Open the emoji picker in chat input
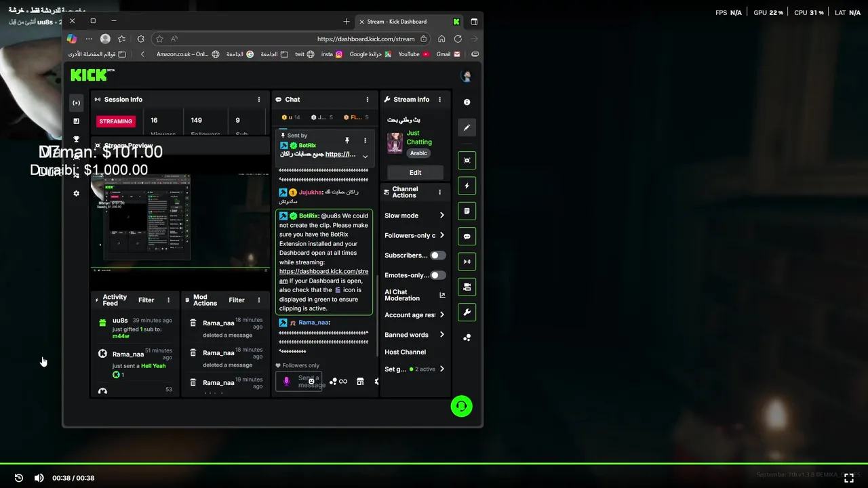The height and width of the screenshot is (488, 868). (311, 382)
